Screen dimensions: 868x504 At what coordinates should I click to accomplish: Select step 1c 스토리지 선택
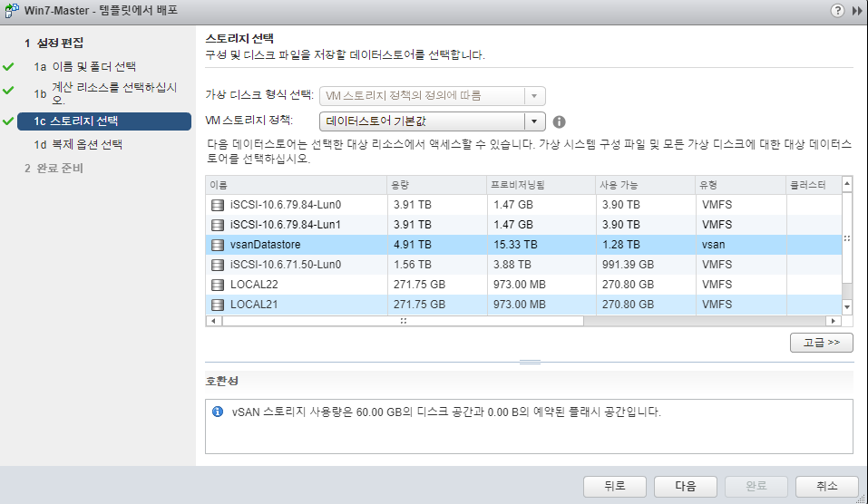tap(104, 121)
